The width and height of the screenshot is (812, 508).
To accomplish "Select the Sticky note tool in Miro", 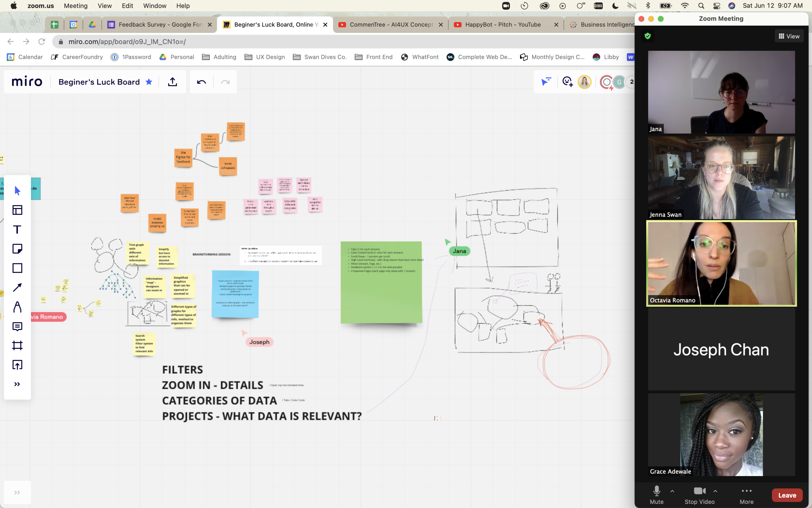I will (x=17, y=249).
